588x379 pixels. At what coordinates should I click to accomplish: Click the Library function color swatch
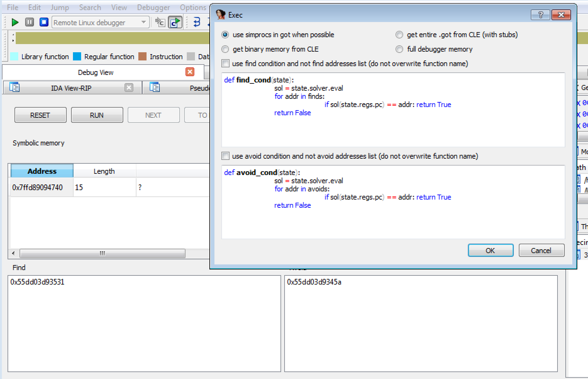click(x=14, y=57)
